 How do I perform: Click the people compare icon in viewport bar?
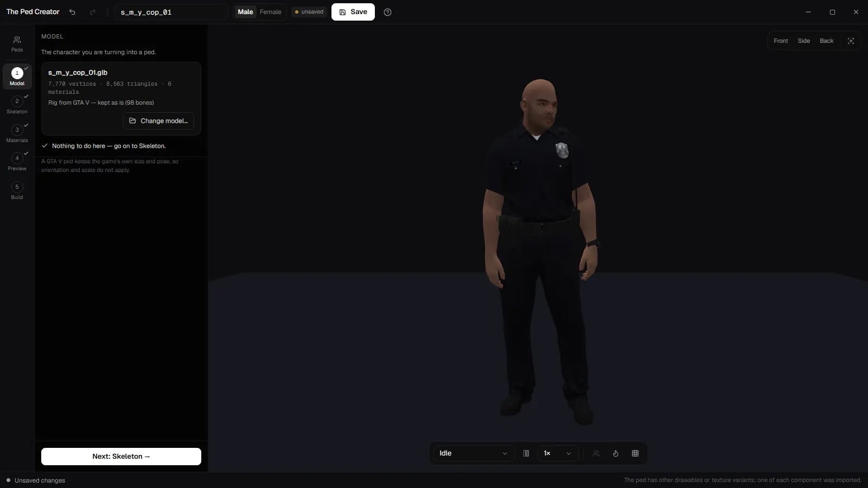596,453
